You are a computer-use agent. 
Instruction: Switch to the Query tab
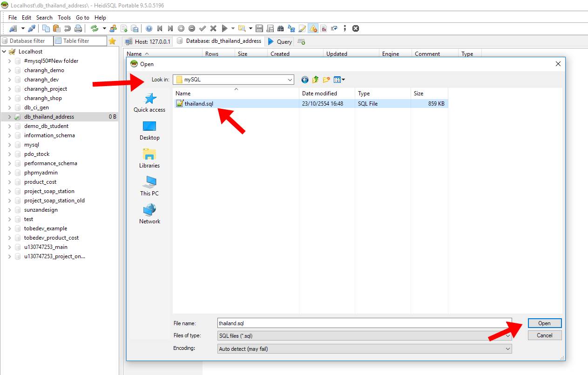279,41
